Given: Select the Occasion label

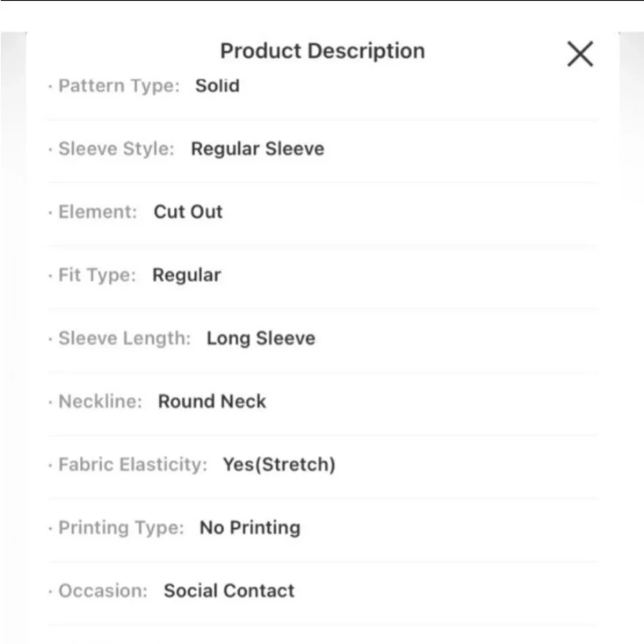Looking at the screenshot, I should [103, 591].
